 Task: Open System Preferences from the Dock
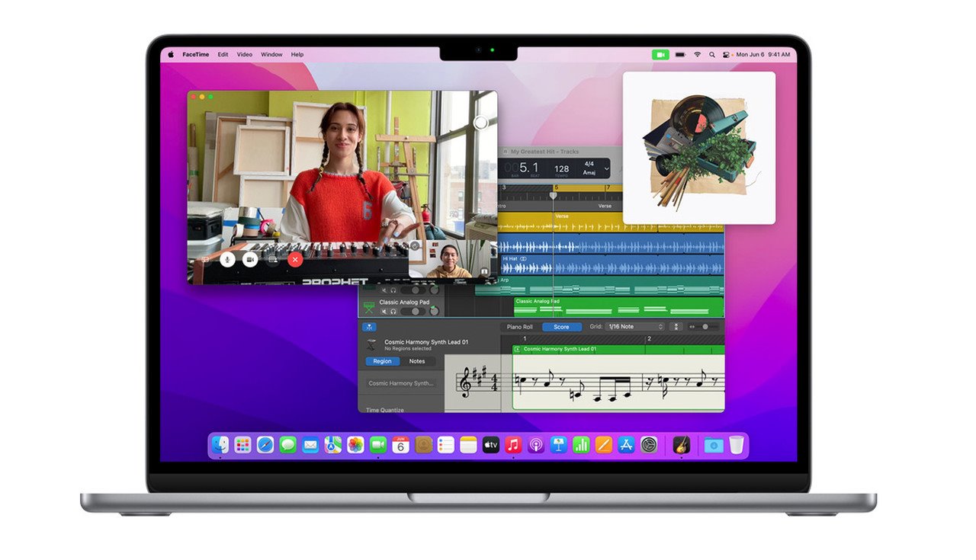649,445
